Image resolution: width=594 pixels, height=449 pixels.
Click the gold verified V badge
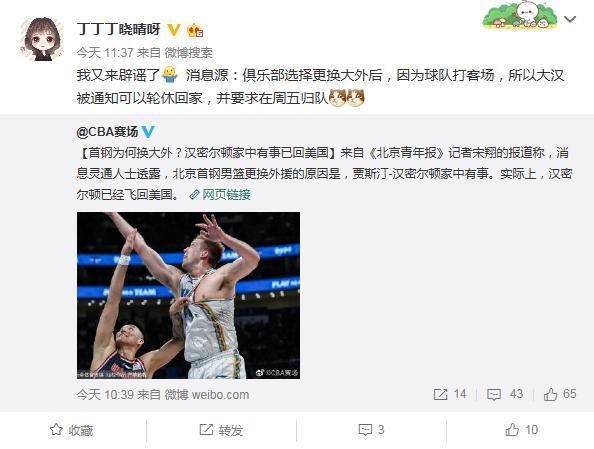[x=174, y=30]
